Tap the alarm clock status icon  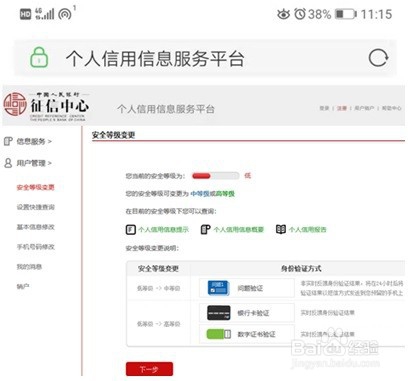(300, 14)
